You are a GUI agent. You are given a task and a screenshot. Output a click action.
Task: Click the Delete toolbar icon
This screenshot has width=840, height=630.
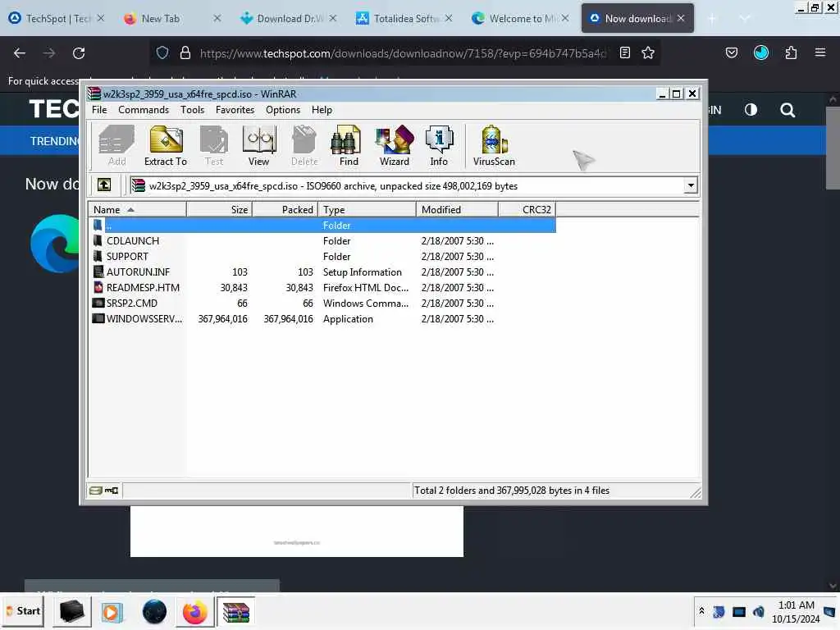(x=304, y=145)
